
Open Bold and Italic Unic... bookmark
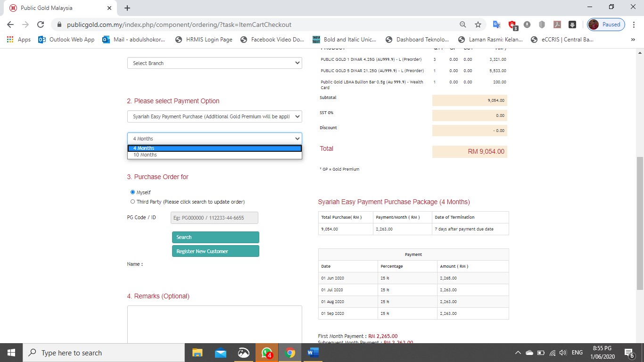coord(345,40)
